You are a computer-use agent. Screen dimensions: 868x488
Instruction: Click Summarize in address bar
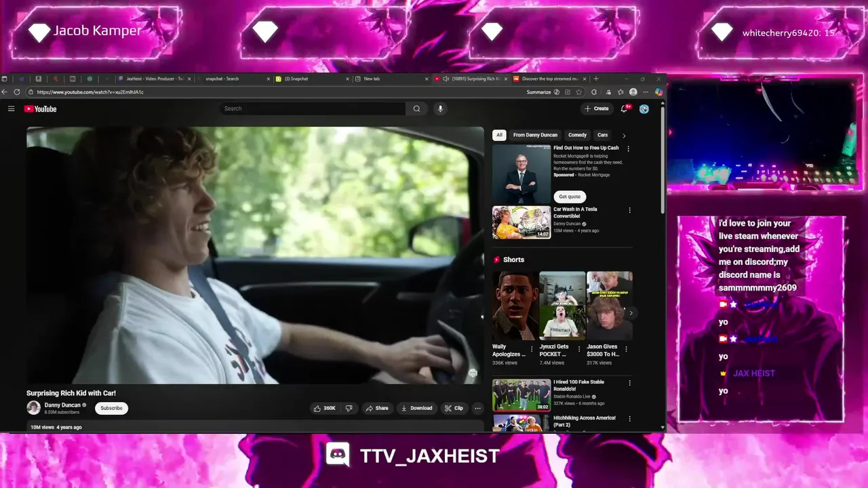click(538, 91)
